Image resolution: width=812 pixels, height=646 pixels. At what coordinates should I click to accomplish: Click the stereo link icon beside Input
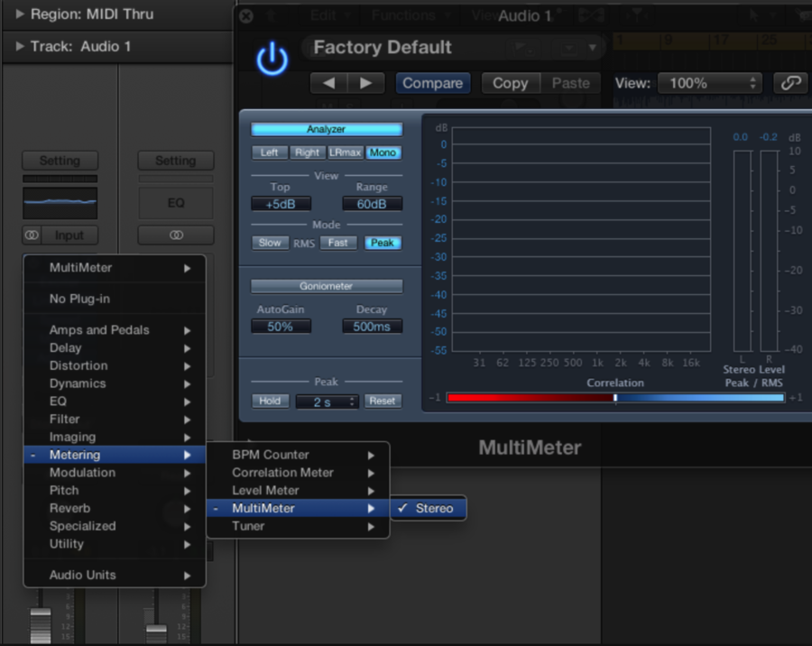tap(32, 235)
